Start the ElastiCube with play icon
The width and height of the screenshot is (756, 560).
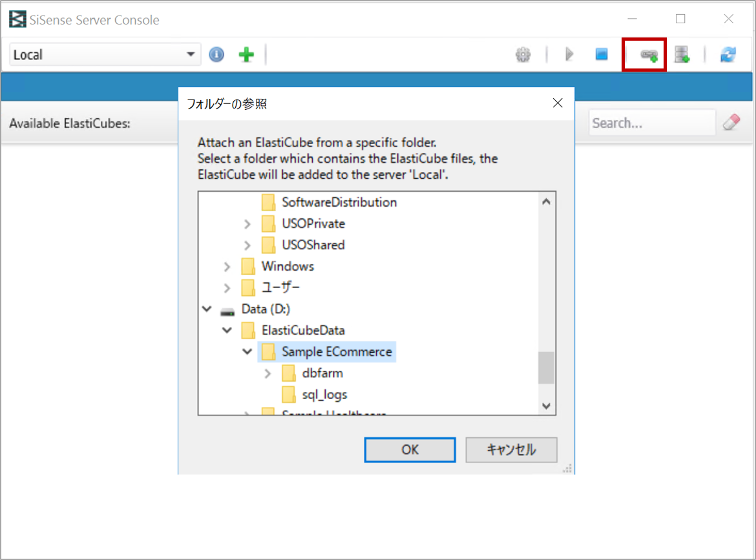(x=569, y=54)
